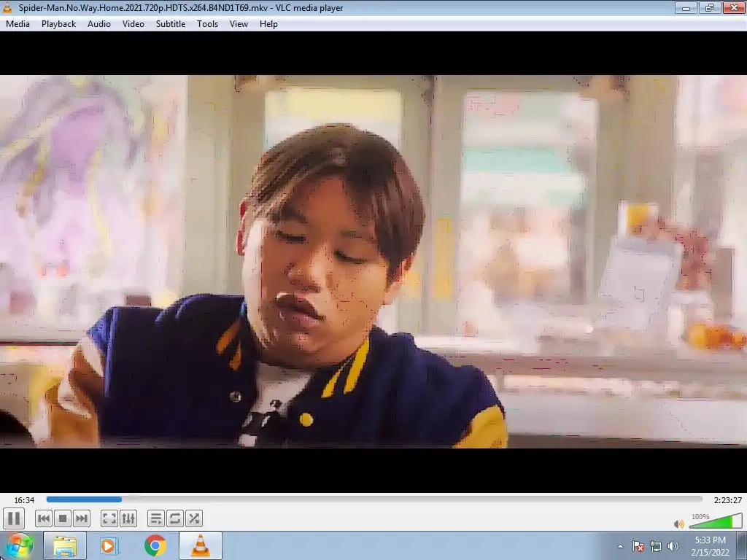Click the VLC cone icon in title bar
747x560 pixels.
[x=7, y=7]
